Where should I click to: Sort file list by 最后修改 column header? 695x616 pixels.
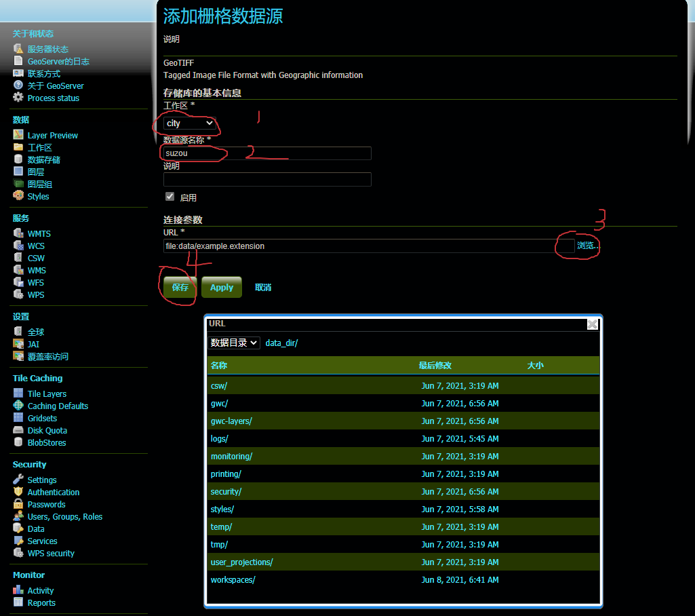pos(435,366)
